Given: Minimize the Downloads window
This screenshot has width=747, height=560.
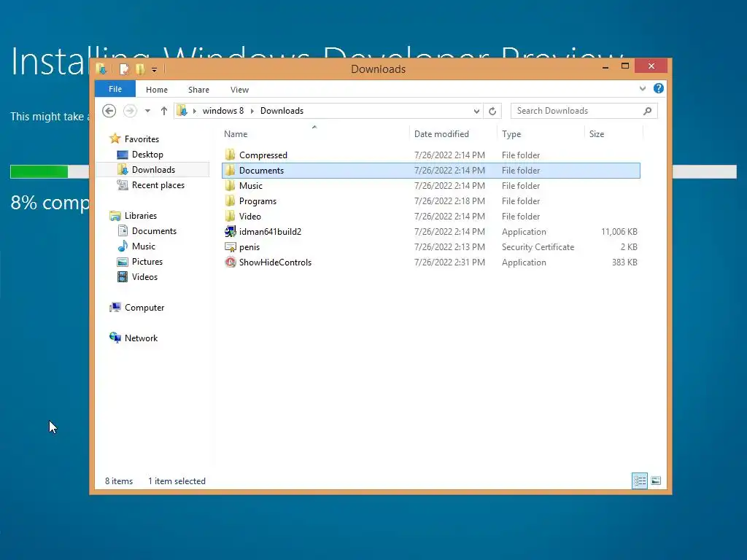Looking at the screenshot, I should pyautogui.click(x=605, y=66).
